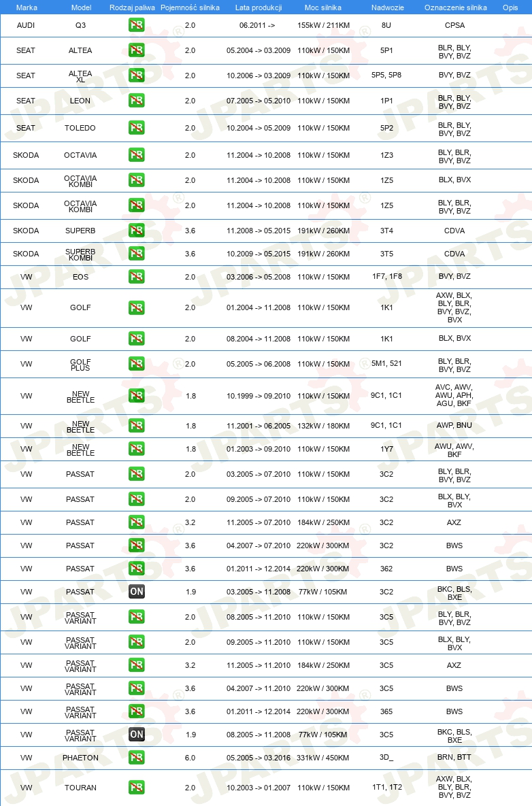Click the Moc silnika column header
Viewport: 532px width, 806px height.
[322, 7]
